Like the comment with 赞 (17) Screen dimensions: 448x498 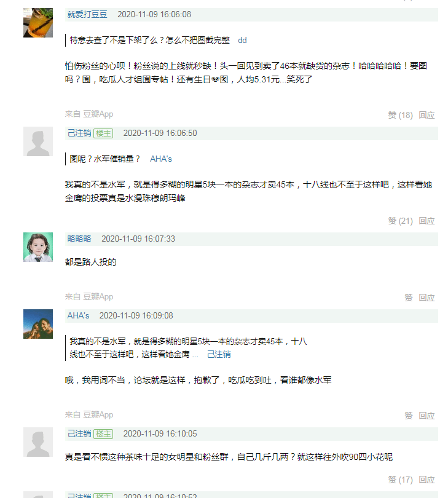[401, 480]
